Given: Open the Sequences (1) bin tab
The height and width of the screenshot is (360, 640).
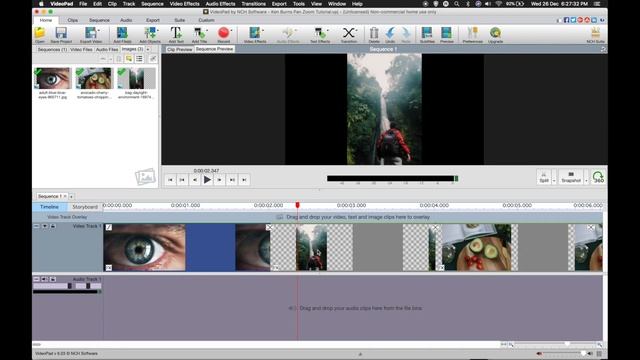Looking at the screenshot, I should [52, 49].
